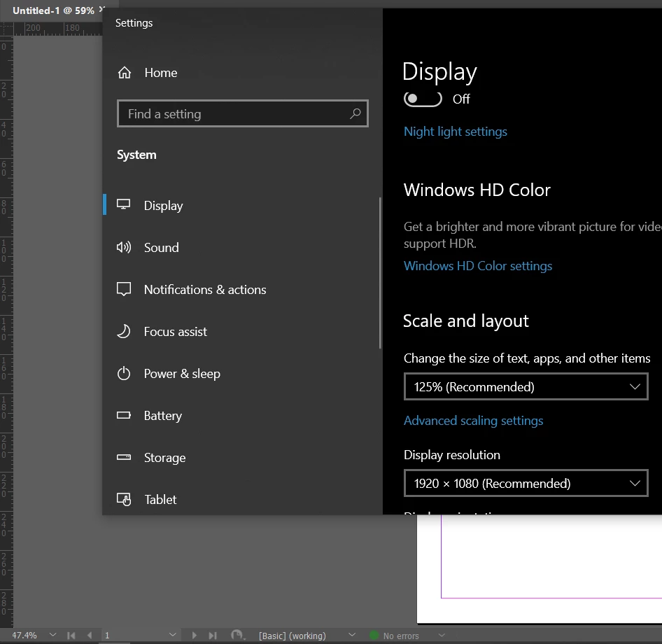This screenshot has height=644, width=662.
Task: Open the No errors preflight dropdown arrow
Action: click(x=442, y=635)
